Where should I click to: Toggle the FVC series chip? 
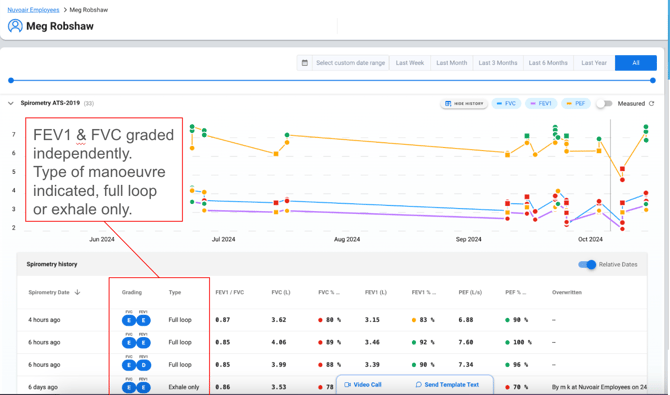pyautogui.click(x=506, y=103)
